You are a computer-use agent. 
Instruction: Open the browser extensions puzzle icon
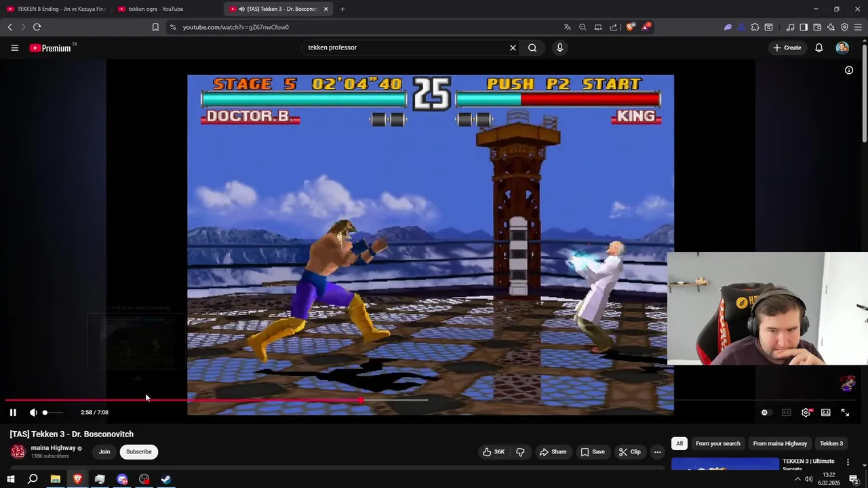point(755,27)
